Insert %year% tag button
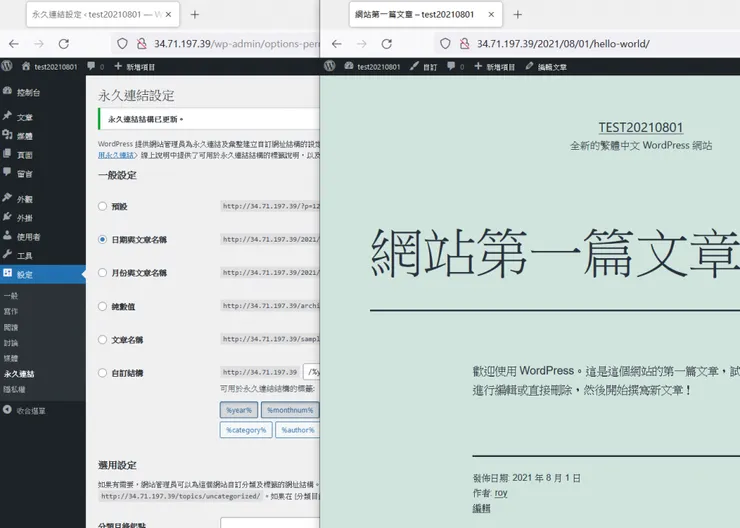 [239, 410]
